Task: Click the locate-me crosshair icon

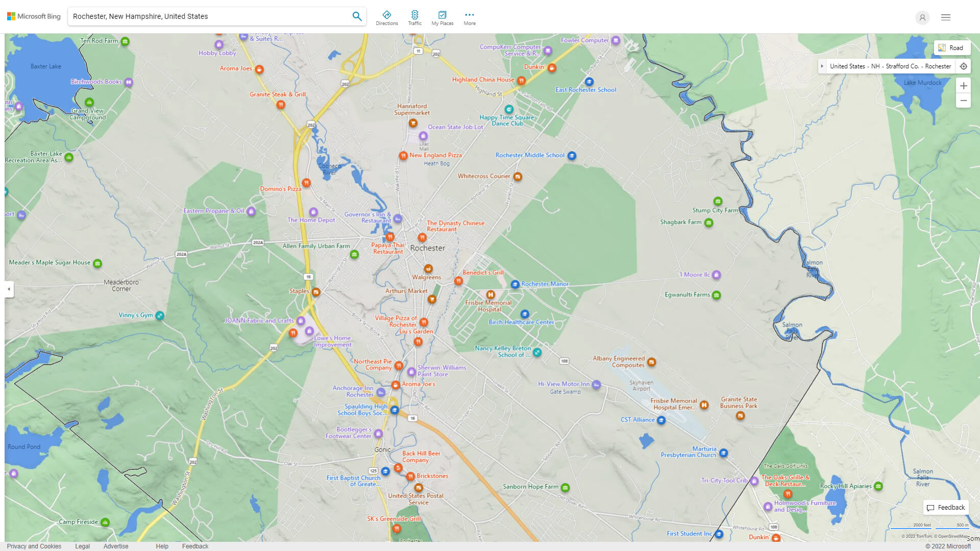Action: coord(964,66)
